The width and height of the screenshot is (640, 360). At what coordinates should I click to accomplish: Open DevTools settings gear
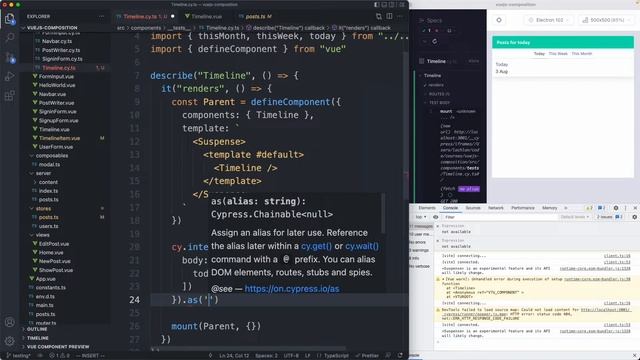click(616, 208)
